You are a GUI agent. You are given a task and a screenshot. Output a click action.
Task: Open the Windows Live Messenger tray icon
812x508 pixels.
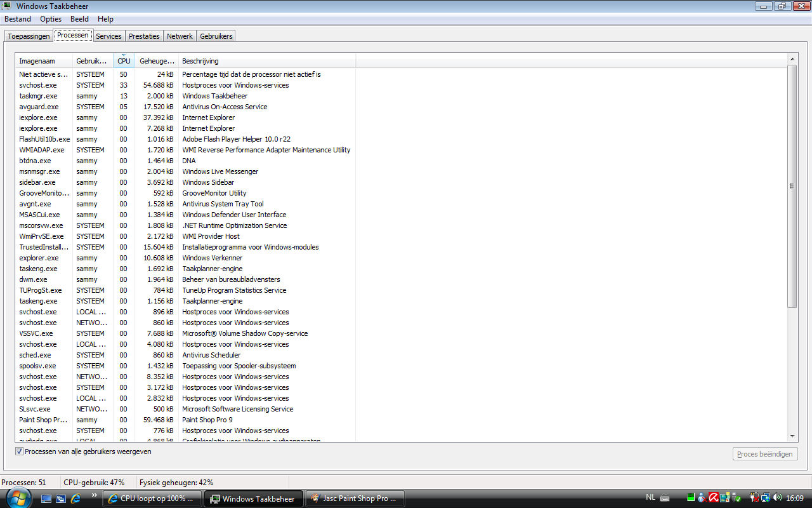pyautogui.click(x=702, y=498)
